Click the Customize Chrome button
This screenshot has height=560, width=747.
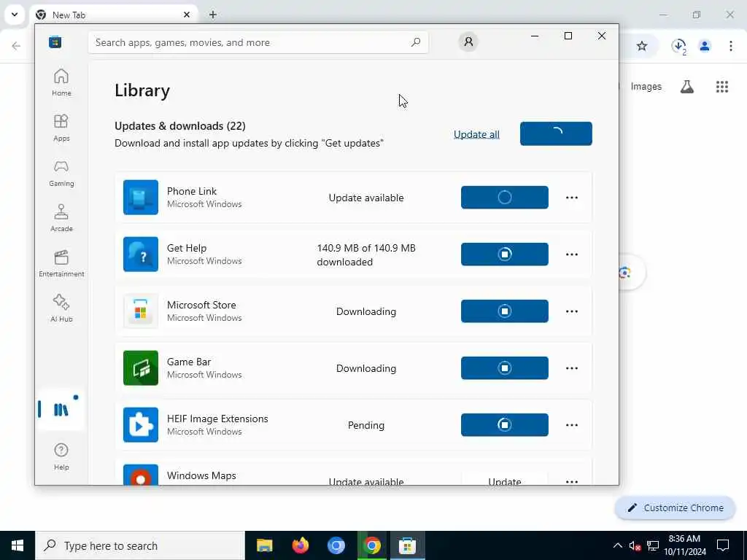[x=675, y=507]
